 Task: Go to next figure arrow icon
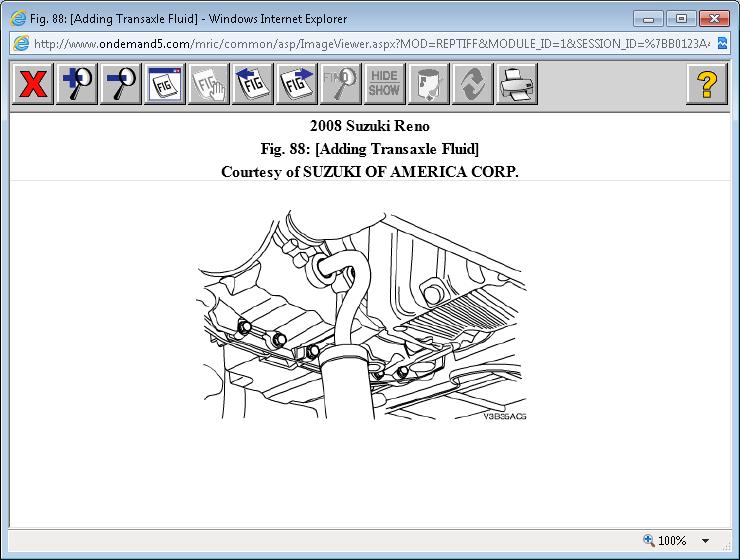click(x=297, y=84)
